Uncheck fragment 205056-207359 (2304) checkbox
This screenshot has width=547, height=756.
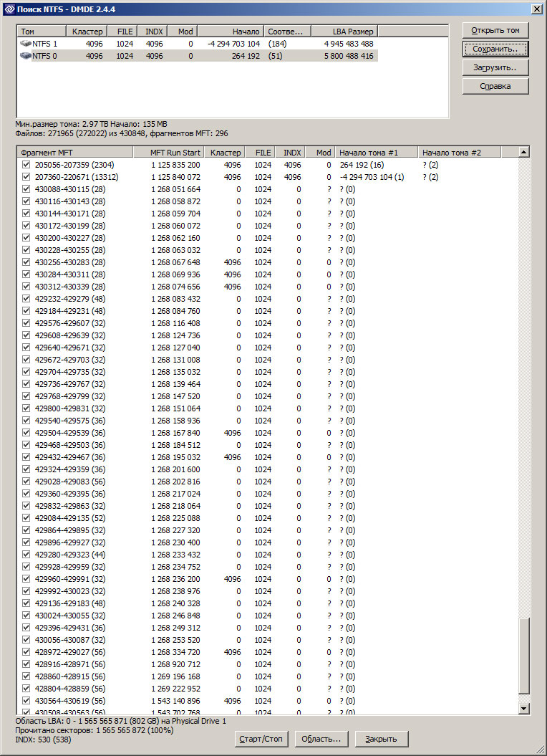(26, 165)
